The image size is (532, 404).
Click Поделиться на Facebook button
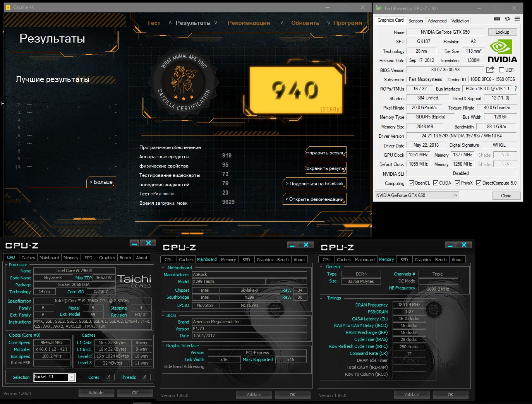coord(314,184)
